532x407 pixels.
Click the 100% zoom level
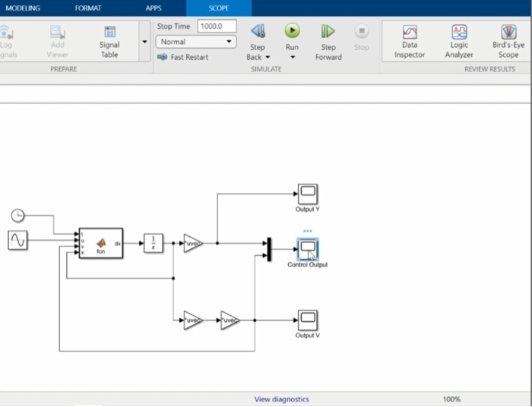[451, 399]
